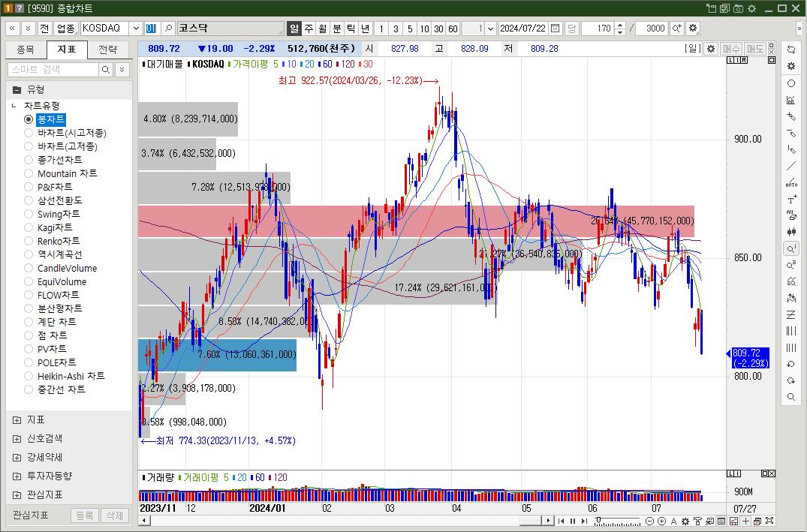The width and height of the screenshot is (807, 532).
Task: Select the 주 weekly period button
Action: point(309,29)
